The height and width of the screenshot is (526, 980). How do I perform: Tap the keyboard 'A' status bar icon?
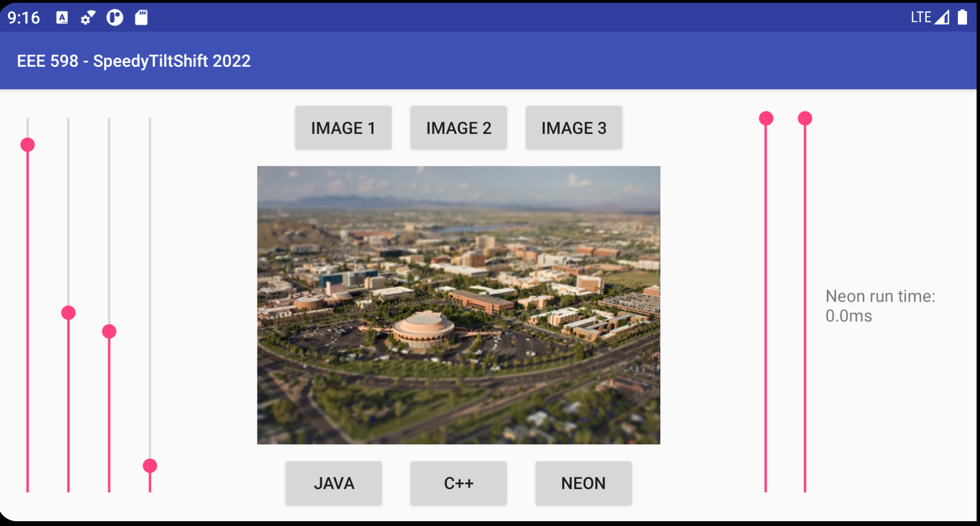pyautogui.click(x=62, y=18)
